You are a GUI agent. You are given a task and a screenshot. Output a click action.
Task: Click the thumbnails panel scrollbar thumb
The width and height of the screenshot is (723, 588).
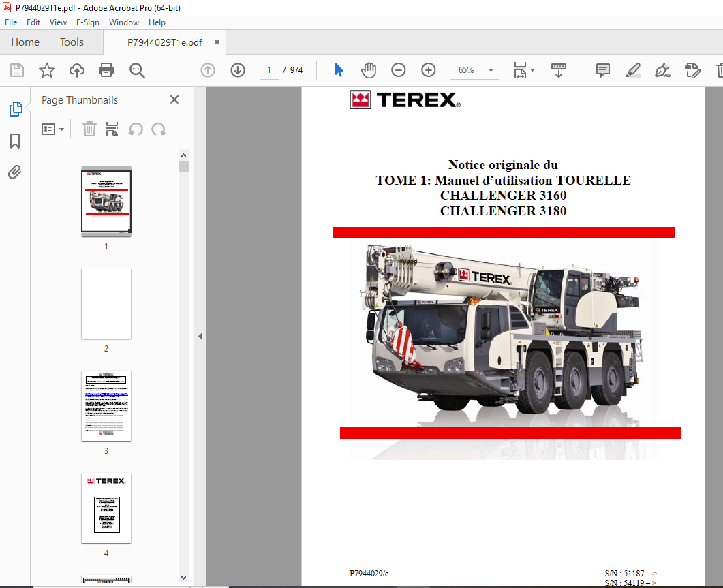(183, 166)
